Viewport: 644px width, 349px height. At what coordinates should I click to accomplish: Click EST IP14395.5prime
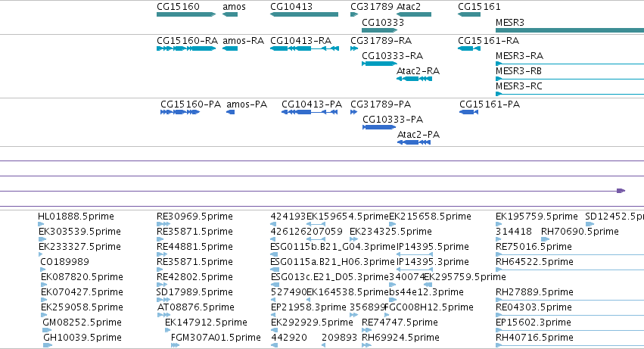click(x=432, y=247)
